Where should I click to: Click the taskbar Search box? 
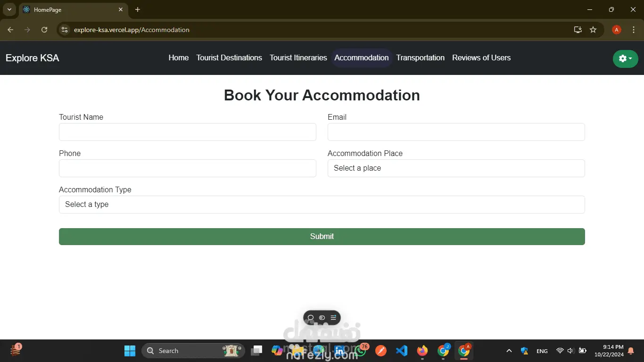pyautogui.click(x=193, y=351)
